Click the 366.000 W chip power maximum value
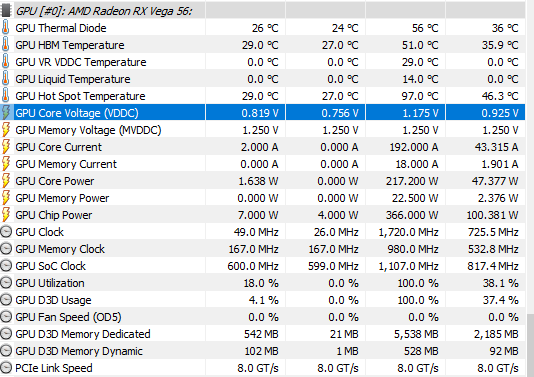 (x=412, y=215)
